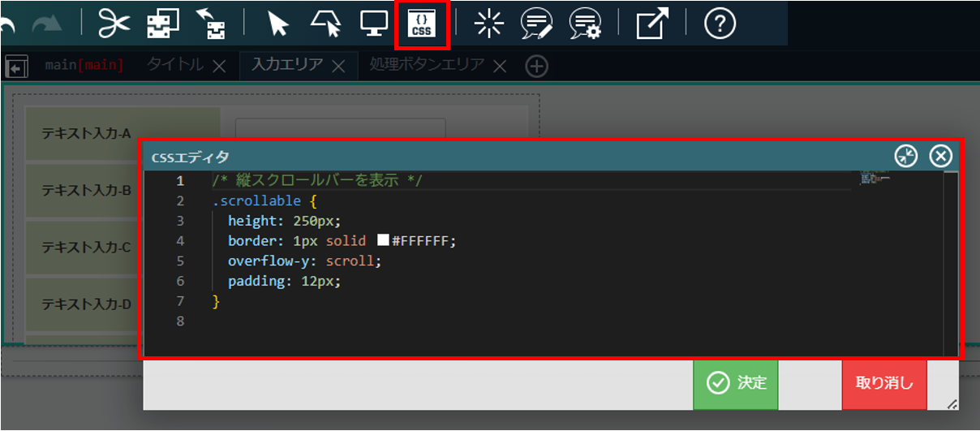Open the external link export icon
980x431 pixels.
651,24
